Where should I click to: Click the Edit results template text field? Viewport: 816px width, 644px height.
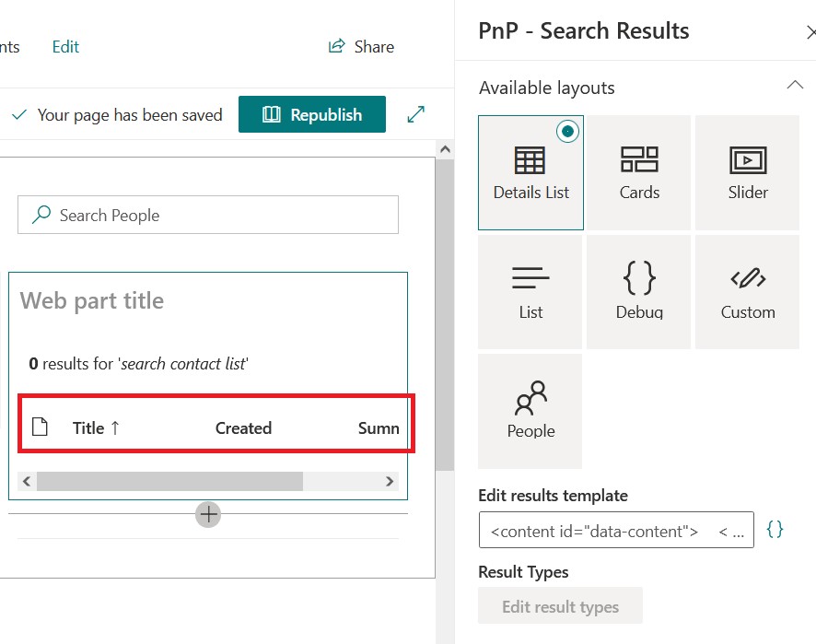[615, 531]
